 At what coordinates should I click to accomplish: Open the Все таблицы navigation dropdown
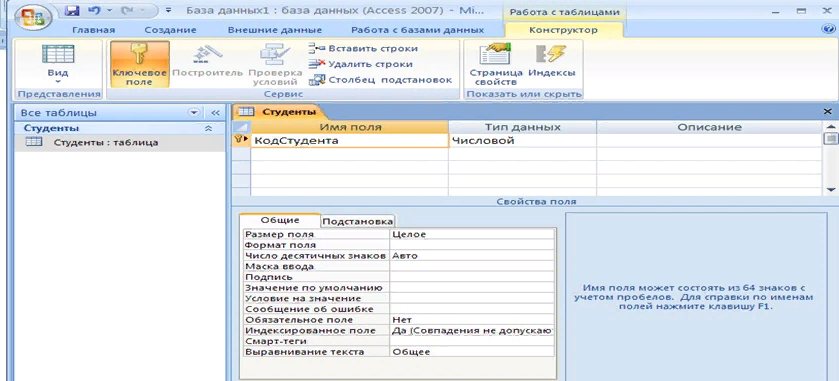click(x=194, y=113)
